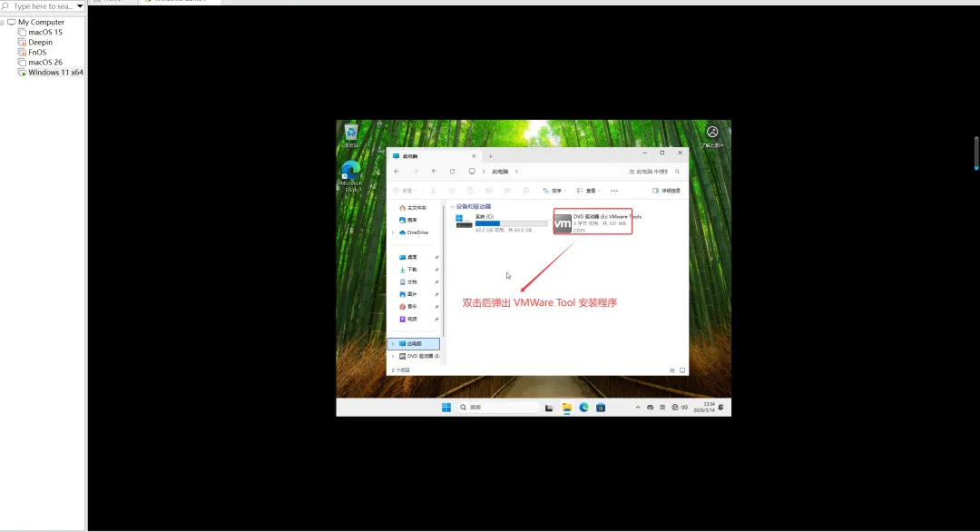The image size is (980, 532).
Task: Expand DVD drive node in navigation pane
Action: click(x=393, y=357)
